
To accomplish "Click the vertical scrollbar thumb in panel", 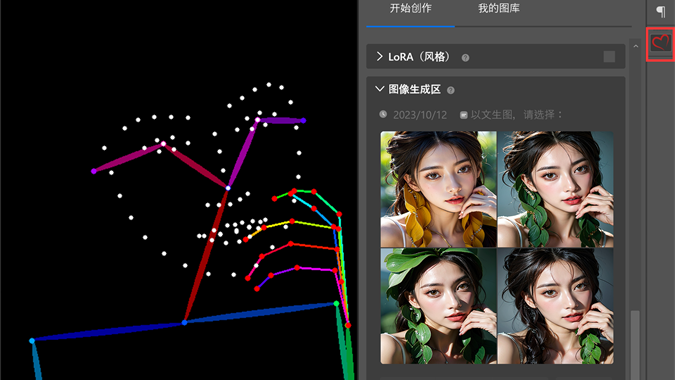I will pos(635,344).
